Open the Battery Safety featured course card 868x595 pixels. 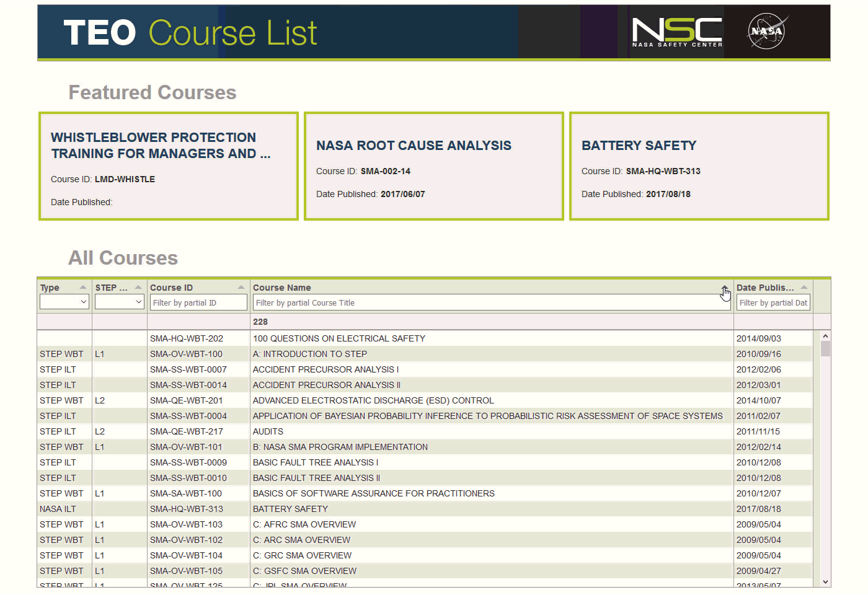(x=699, y=166)
